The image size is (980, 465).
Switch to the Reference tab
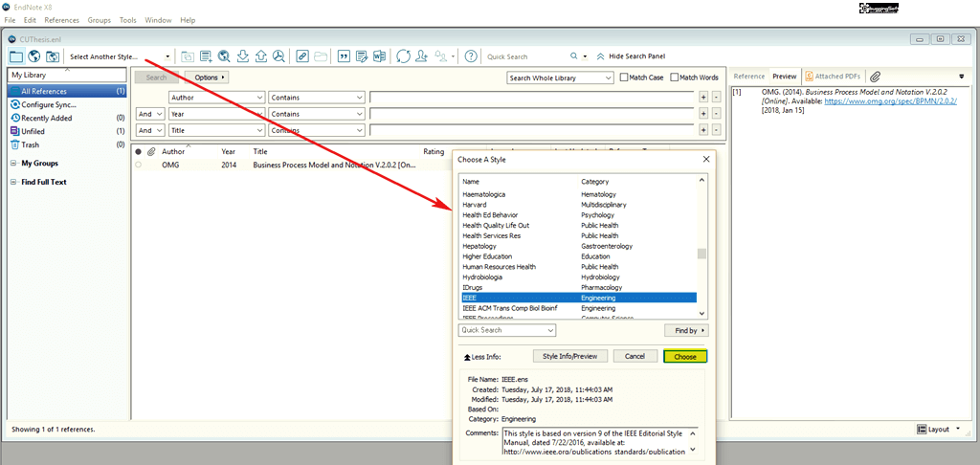tap(748, 77)
